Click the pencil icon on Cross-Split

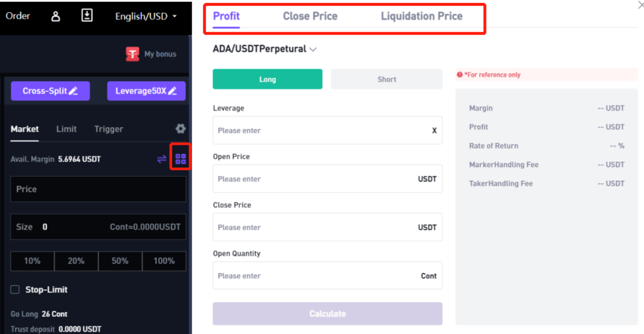pyautogui.click(x=73, y=91)
